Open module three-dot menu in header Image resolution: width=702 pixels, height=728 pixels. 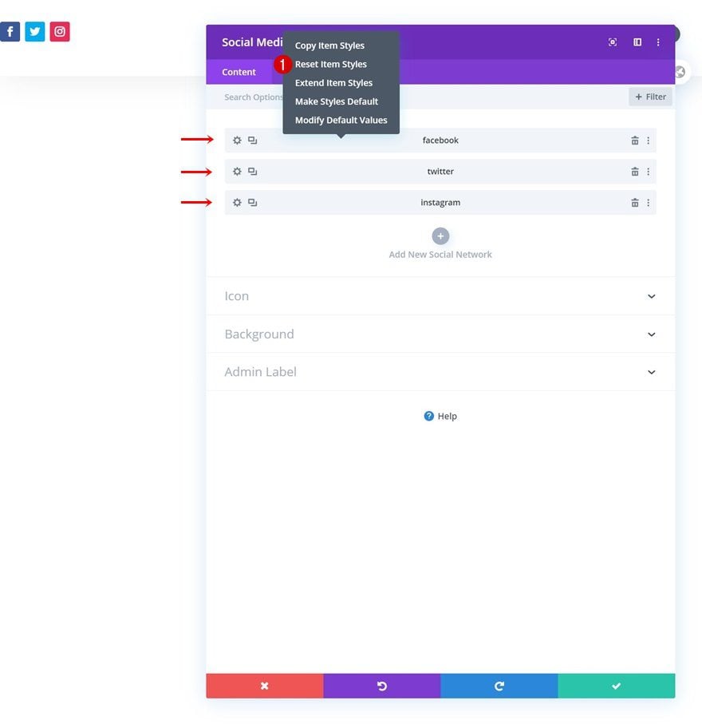pos(658,42)
